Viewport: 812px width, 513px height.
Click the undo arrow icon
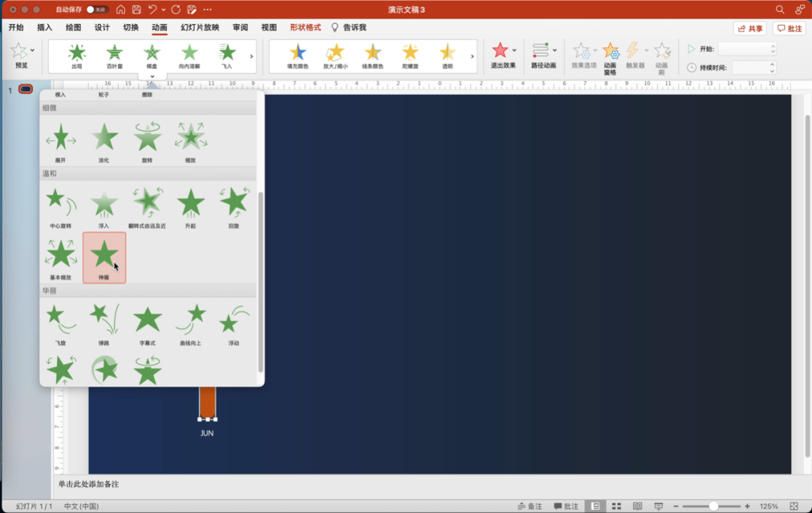click(152, 9)
